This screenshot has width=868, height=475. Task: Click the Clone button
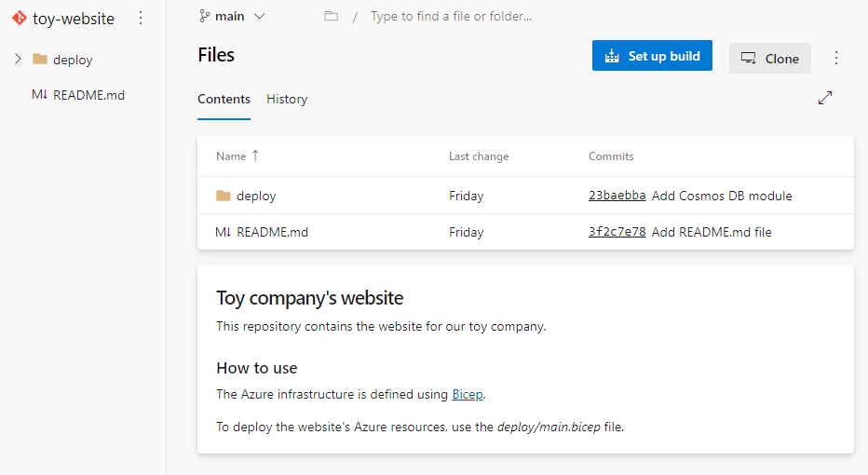[x=770, y=58]
